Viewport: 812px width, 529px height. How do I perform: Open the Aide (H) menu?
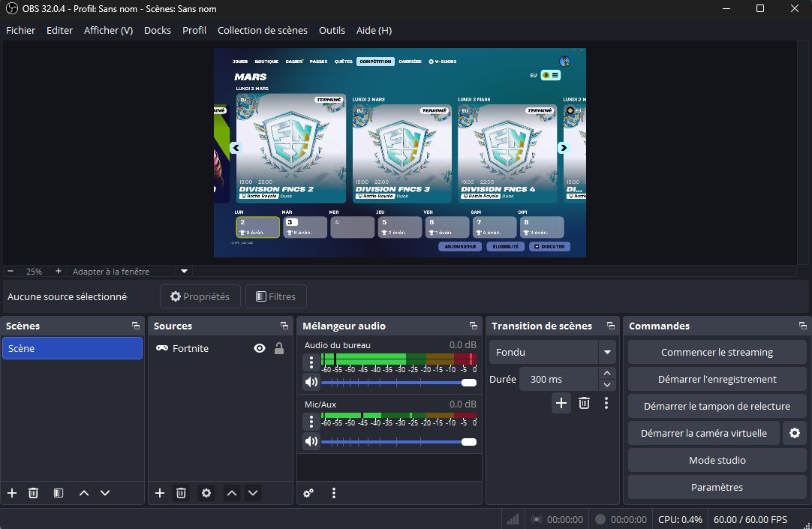pos(374,30)
